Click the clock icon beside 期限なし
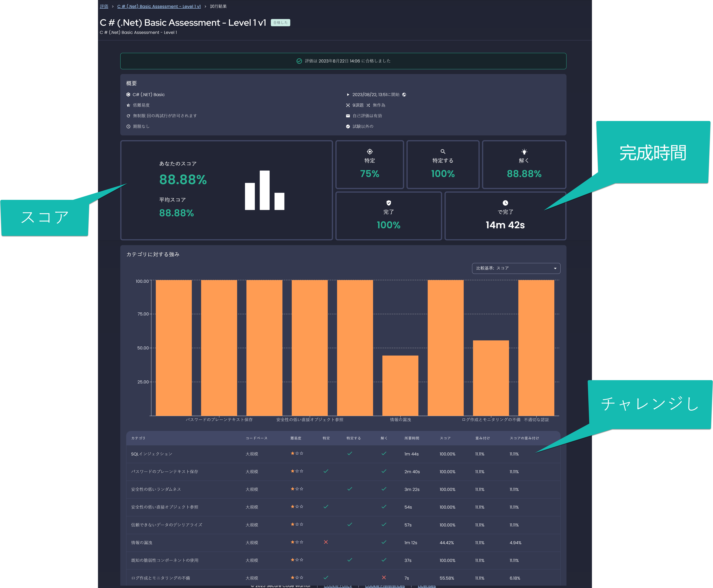This screenshot has height=588, width=713. (x=128, y=126)
